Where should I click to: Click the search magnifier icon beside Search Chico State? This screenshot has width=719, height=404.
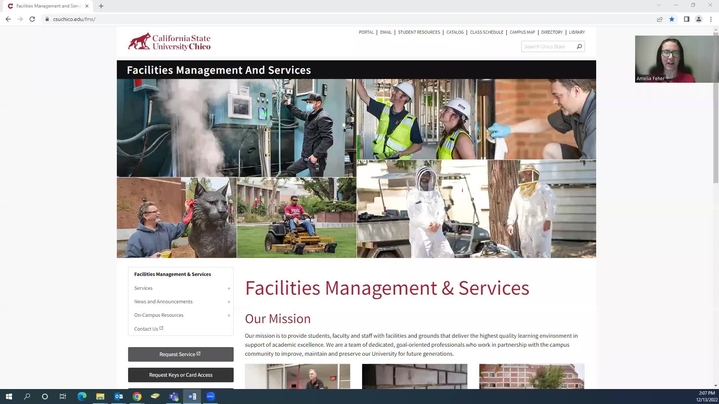click(x=579, y=46)
